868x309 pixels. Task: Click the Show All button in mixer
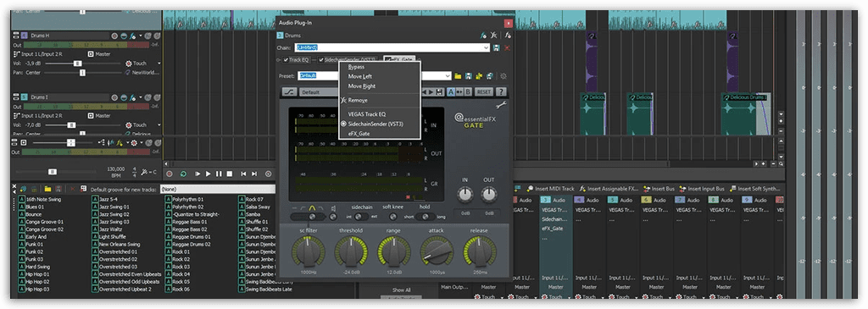[x=401, y=290]
